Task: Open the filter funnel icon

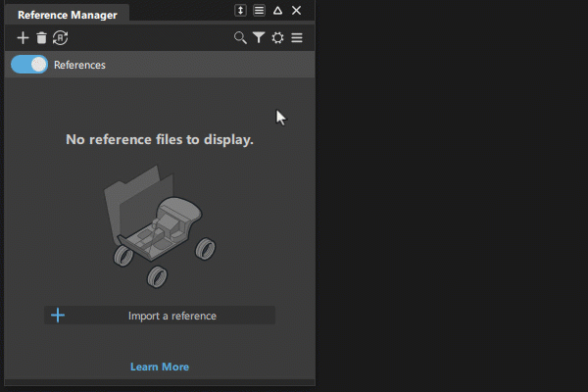Action: coord(259,37)
